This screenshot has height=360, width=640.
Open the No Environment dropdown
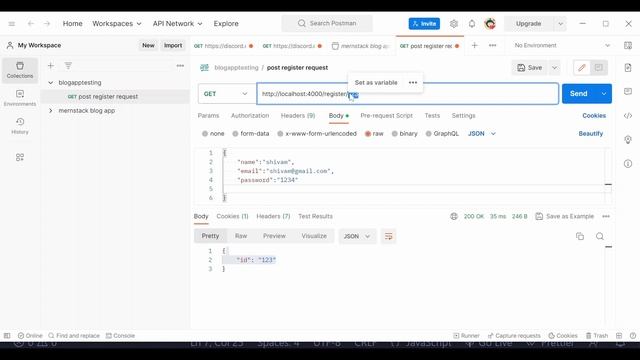click(x=562, y=45)
